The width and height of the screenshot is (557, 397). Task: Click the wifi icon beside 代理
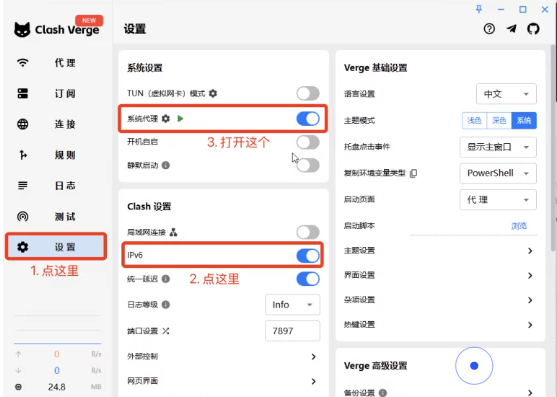23,63
